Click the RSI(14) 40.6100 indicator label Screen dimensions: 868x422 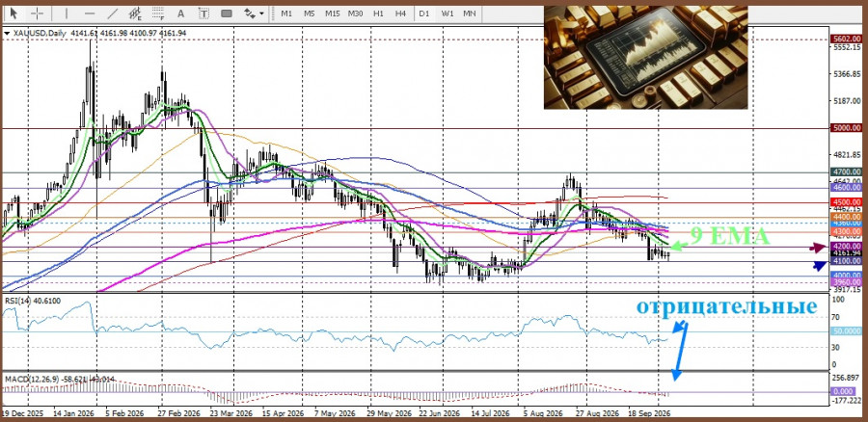(33, 301)
